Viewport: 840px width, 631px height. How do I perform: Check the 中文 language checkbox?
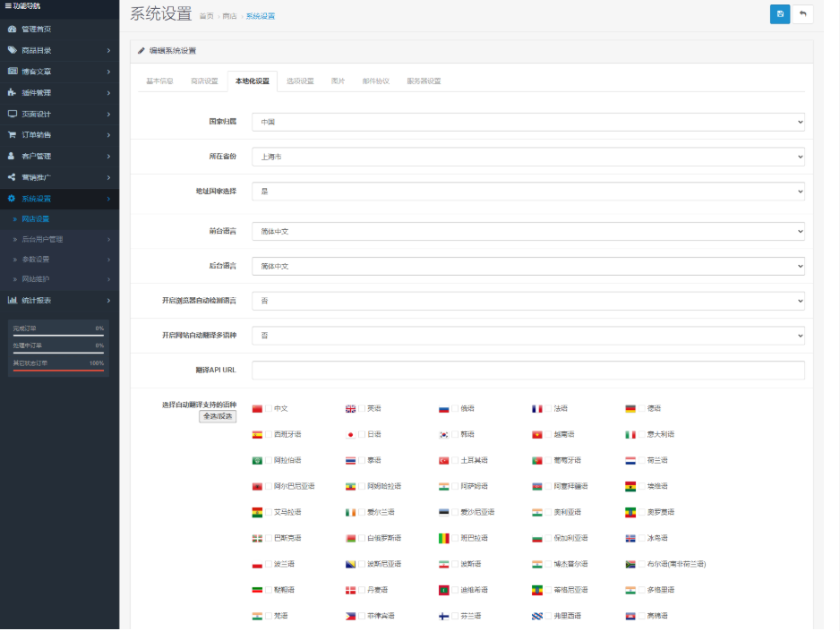point(269,408)
